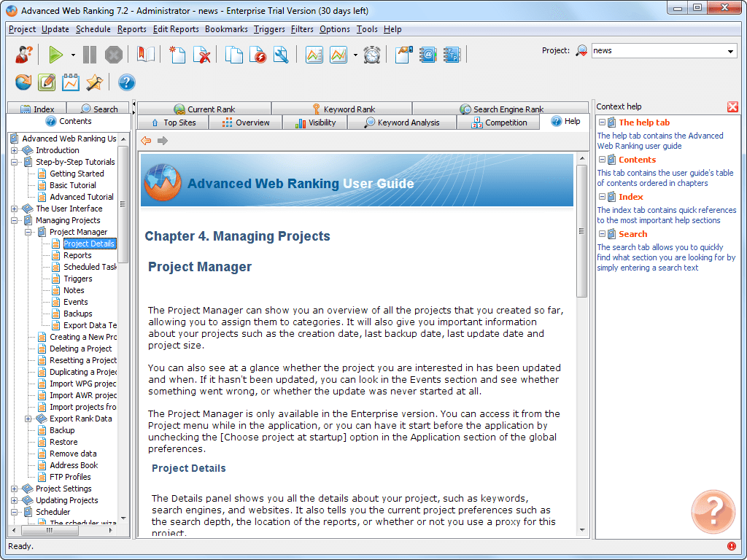Open Getting Started in the contents tree
Viewport: 747px width, 560px height.
pyautogui.click(x=77, y=174)
